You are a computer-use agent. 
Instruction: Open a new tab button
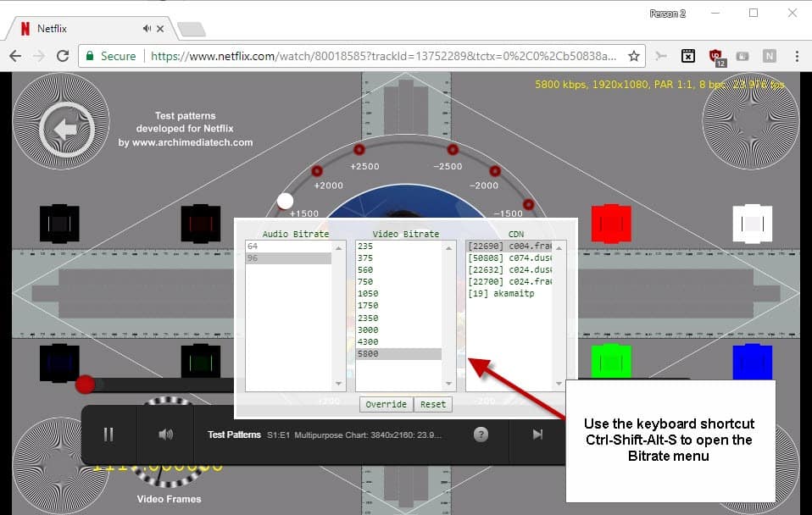[x=191, y=29]
